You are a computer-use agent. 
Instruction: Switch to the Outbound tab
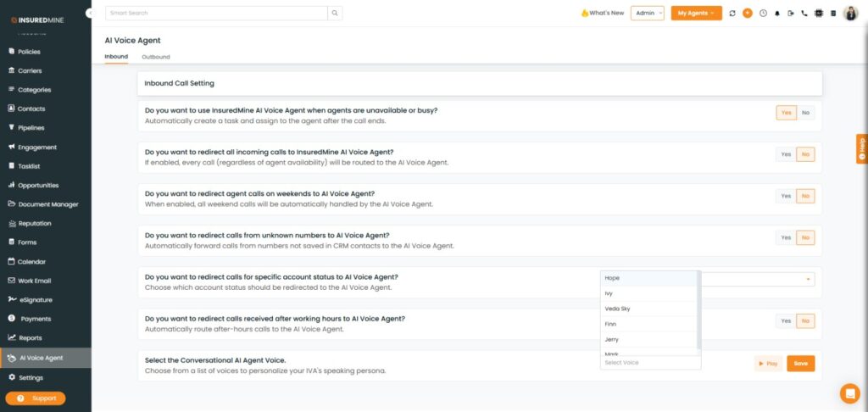[156, 57]
